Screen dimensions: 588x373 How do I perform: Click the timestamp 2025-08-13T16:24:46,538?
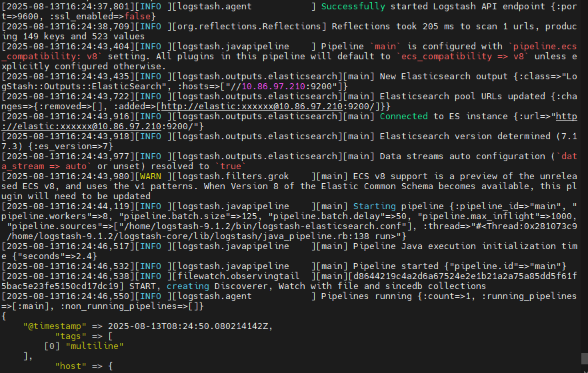tap(67, 276)
